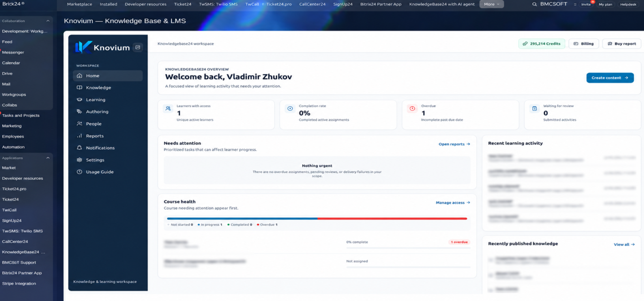Open SignUp24 in the top menu
The image size is (644, 301).
343,4
